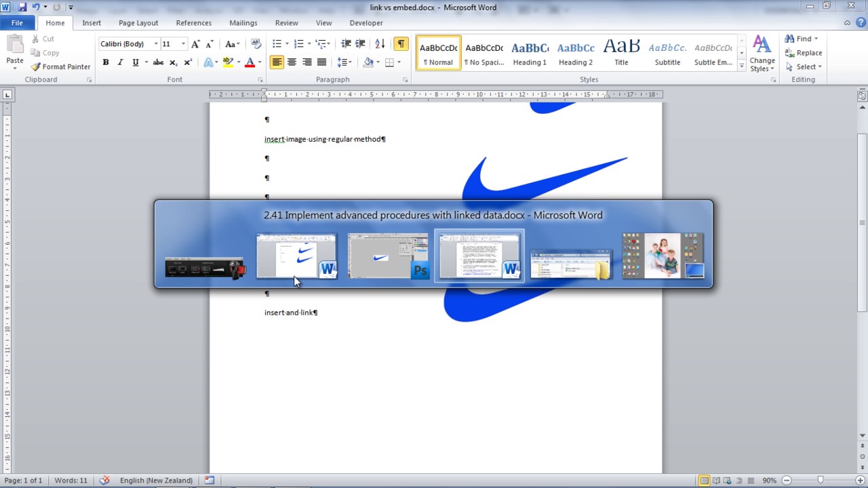Image resolution: width=868 pixels, height=488 pixels.
Task: Select the Desktop thumbnail in switcher
Action: point(663,256)
